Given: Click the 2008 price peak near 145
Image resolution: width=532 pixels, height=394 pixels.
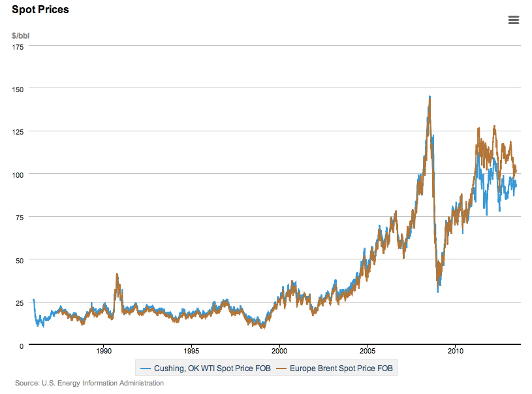Looking at the screenshot, I should [430, 97].
